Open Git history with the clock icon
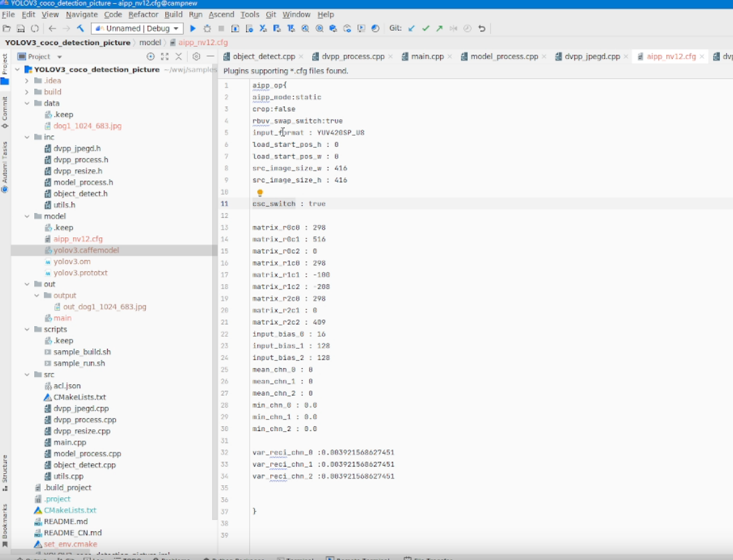 click(x=467, y=29)
